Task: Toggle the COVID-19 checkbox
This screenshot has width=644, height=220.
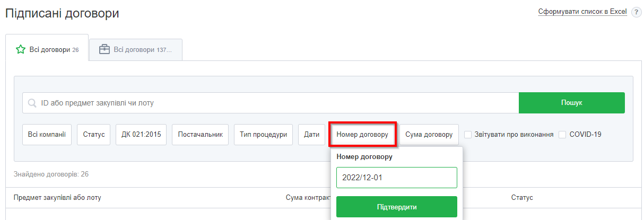Action: [562, 135]
